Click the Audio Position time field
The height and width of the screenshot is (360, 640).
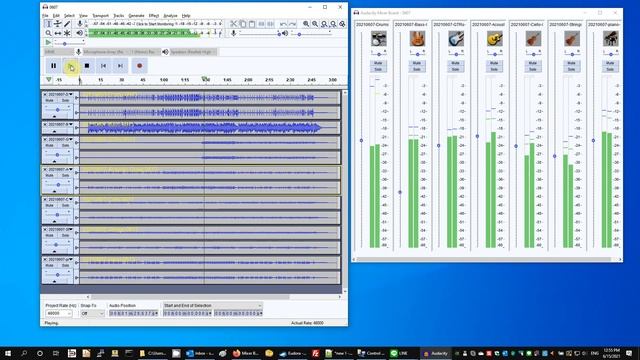pyautogui.click(x=133, y=313)
